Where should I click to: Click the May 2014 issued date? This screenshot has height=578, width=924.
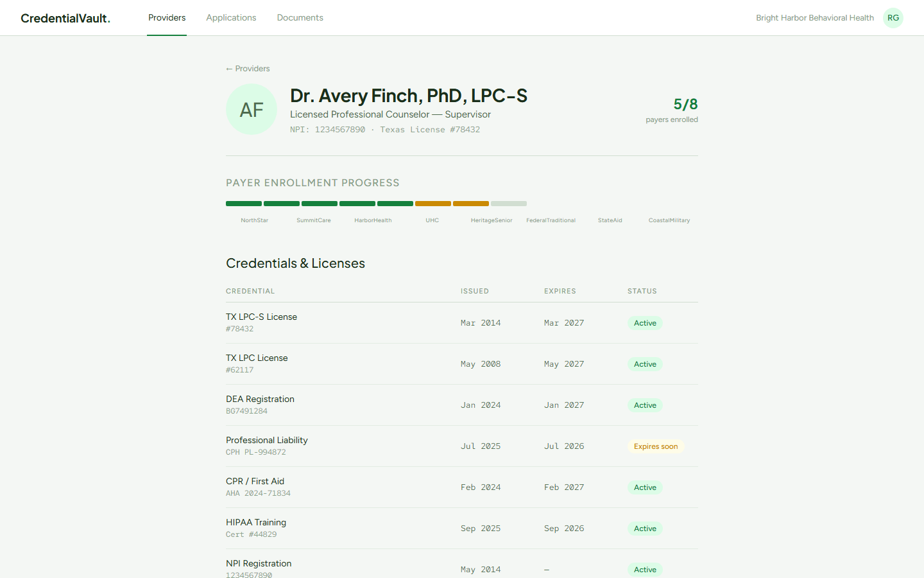click(481, 570)
